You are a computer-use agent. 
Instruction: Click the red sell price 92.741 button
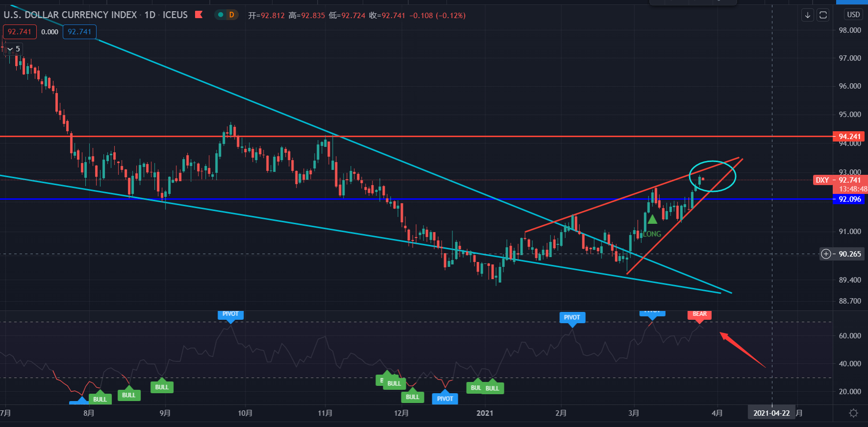(20, 32)
